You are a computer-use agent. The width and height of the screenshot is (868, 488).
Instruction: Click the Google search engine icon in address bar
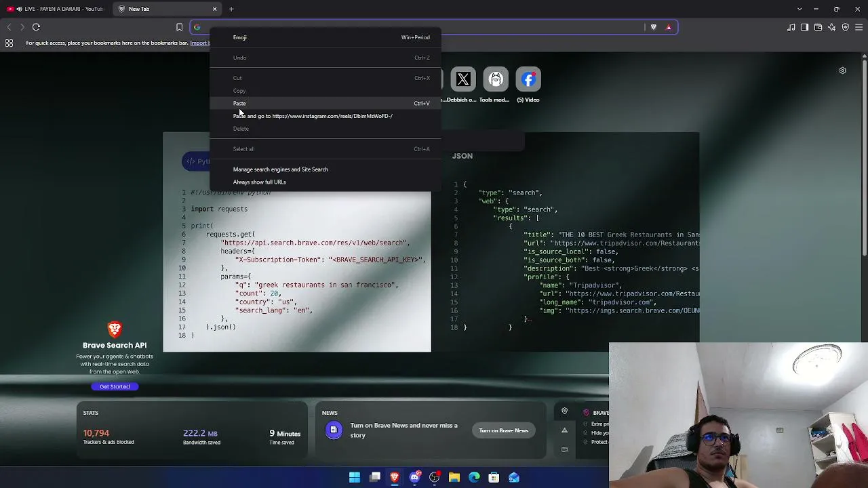tap(197, 27)
